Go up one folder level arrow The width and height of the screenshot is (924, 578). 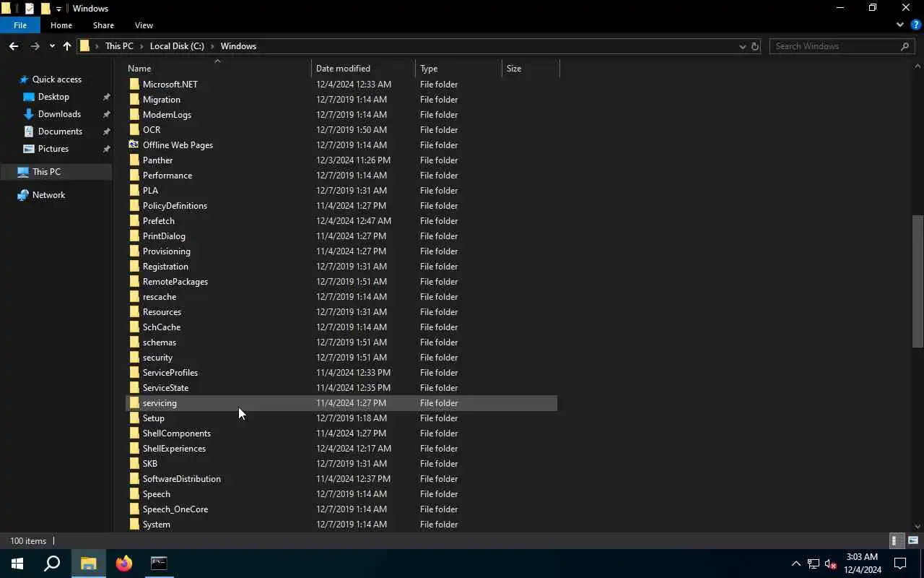pos(67,46)
